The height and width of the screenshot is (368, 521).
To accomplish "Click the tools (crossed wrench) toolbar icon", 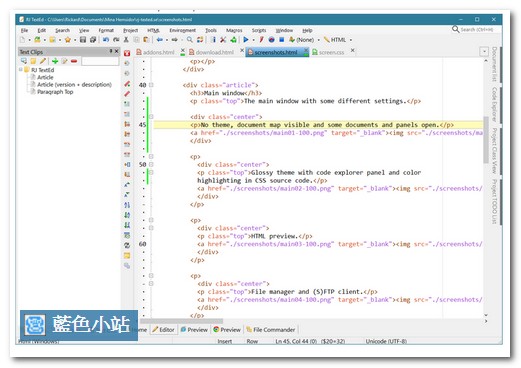I will click(x=223, y=40).
